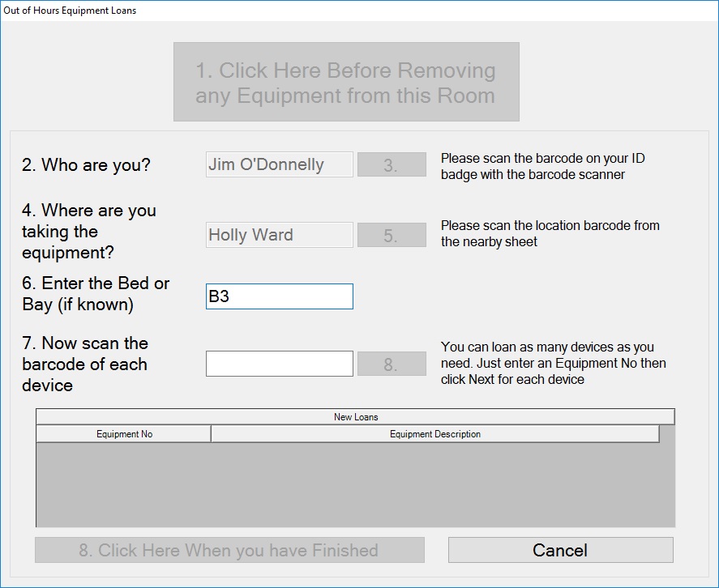Click '7. Now scan the barcode' label
Viewport: 719px width, 588px height.
click(85, 364)
